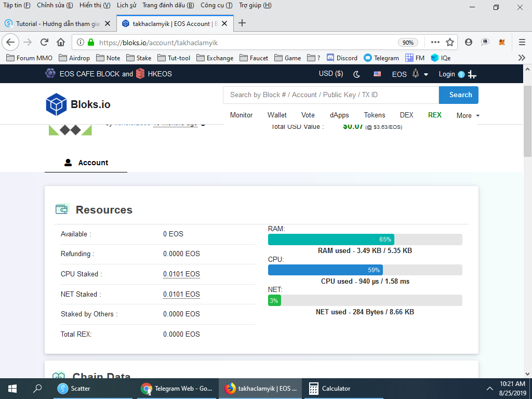Click the US flag language icon
Screen dimensions: 532x399
click(377, 74)
